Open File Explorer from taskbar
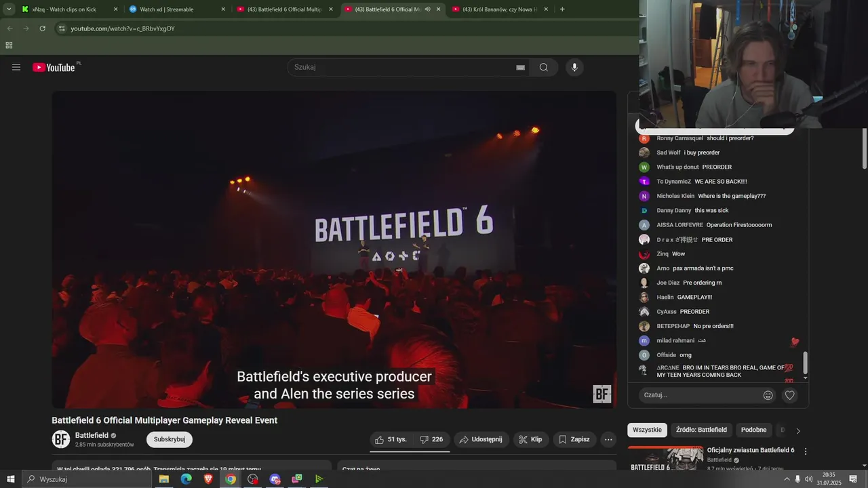Screen dimensions: 868x488 [x=164, y=479]
